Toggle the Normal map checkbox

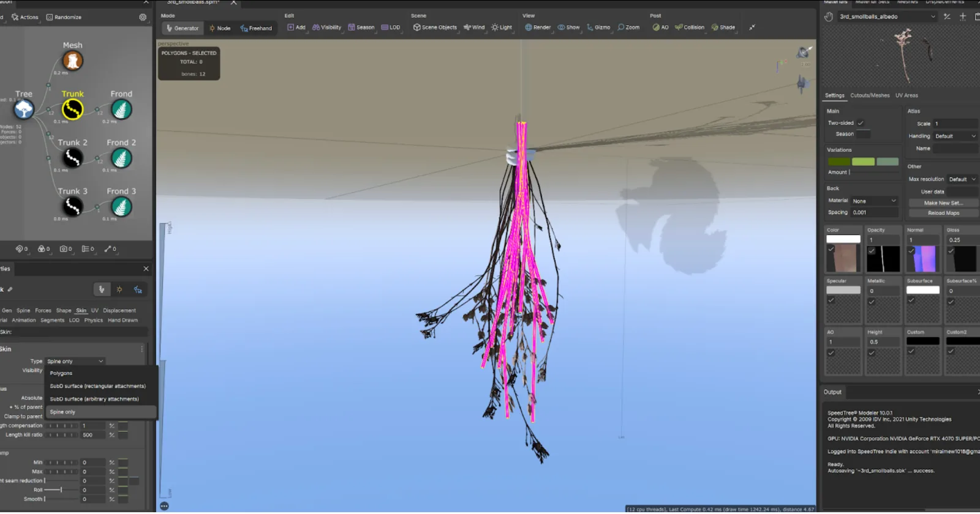[x=911, y=250]
